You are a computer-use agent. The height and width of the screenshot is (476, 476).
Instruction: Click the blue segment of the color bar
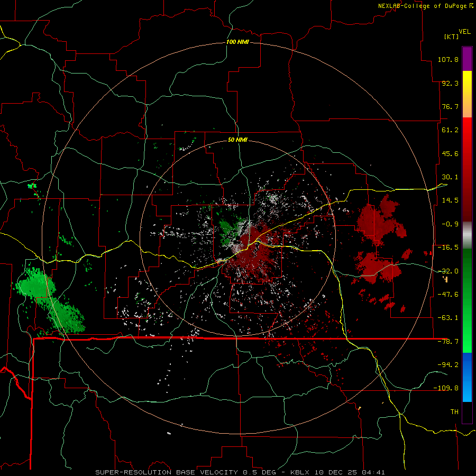pos(467,377)
